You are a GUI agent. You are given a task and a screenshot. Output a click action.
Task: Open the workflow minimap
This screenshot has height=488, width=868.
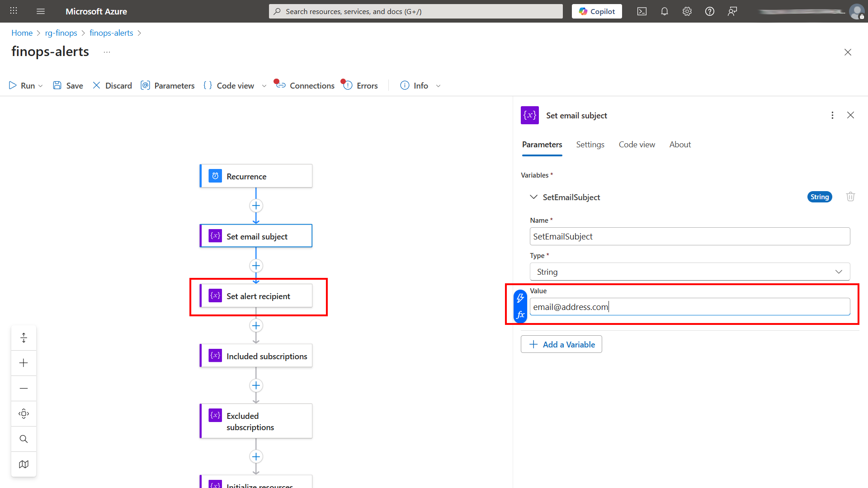pyautogui.click(x=24, y=464)
